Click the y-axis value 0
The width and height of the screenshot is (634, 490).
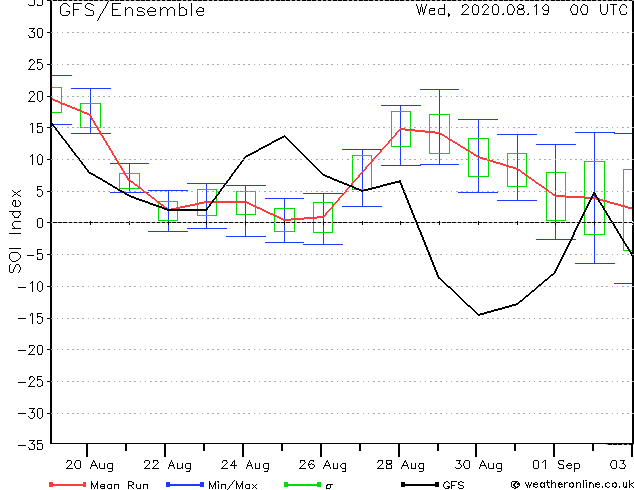pos(40,223)
